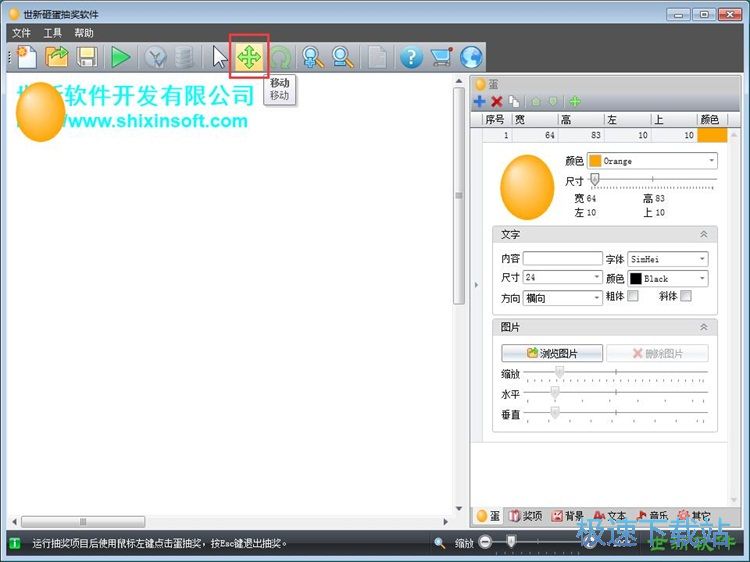The width and height of the screenshot is (750, 562).
Task: Collapse the 文字 section
Action: [x=703, y=234]
